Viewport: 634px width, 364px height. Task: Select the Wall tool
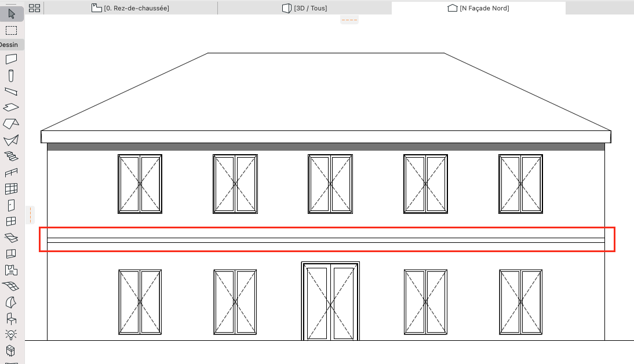click(12, 59)
